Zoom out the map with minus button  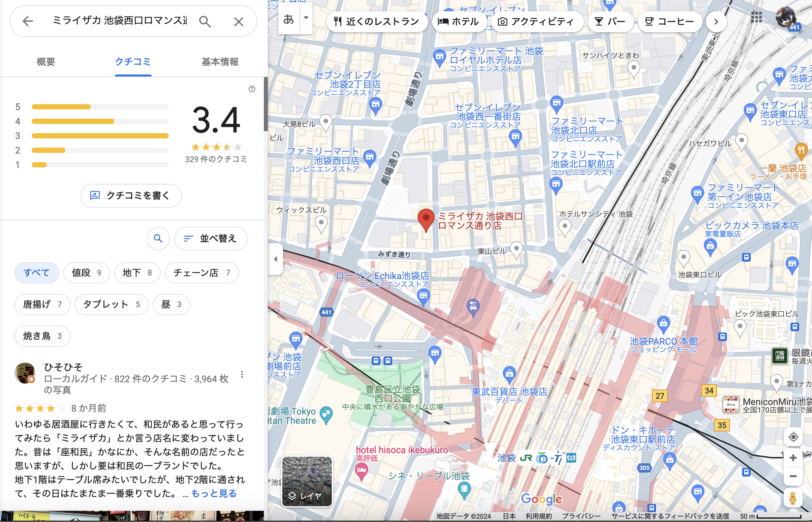(793, 476)
